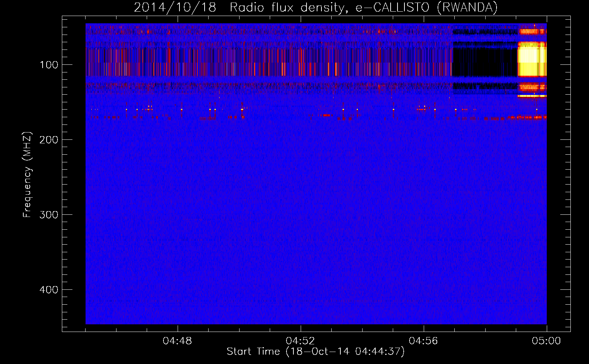Click the 'Frequency (MHZ)' axis title
This screenshot has width=589, height=364.
pyautogui.click(x=27, y=175)
